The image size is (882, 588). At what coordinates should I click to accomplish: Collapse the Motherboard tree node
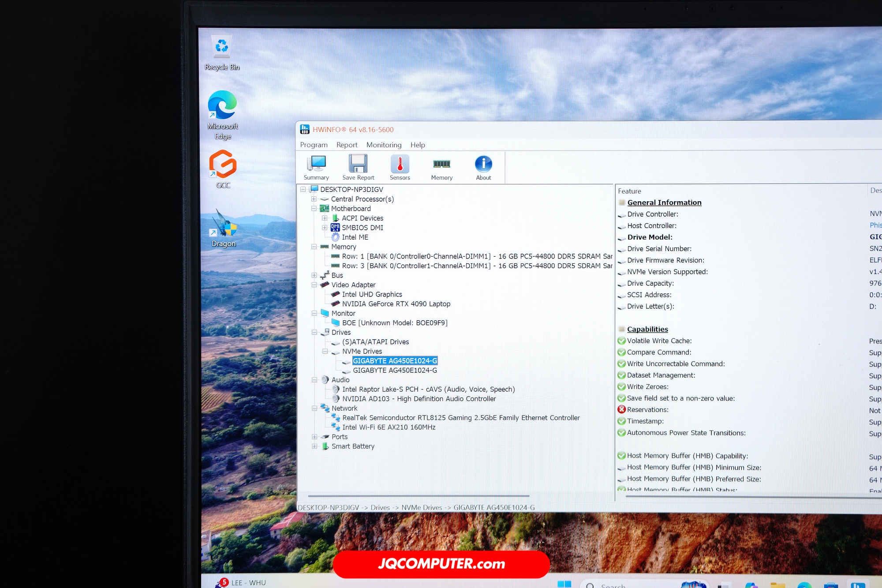[314, 209]
